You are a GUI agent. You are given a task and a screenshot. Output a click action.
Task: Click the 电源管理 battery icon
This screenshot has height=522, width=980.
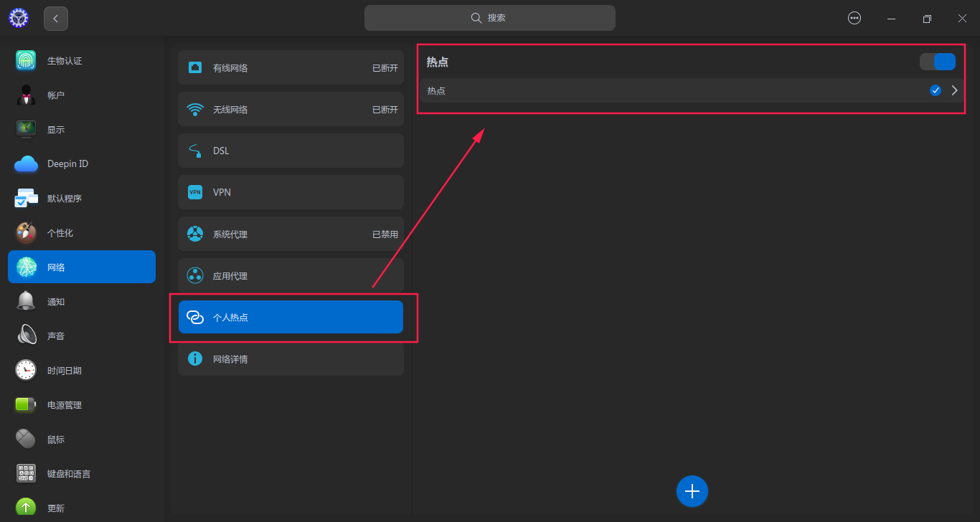tap(25, 404)
